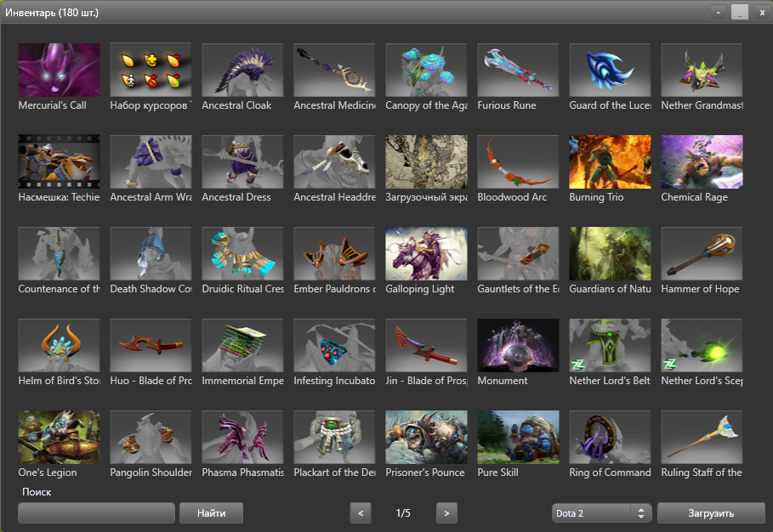Select the Ember Pauldrons icon
This screenshot has width=773, height=532.
point(334,254)
